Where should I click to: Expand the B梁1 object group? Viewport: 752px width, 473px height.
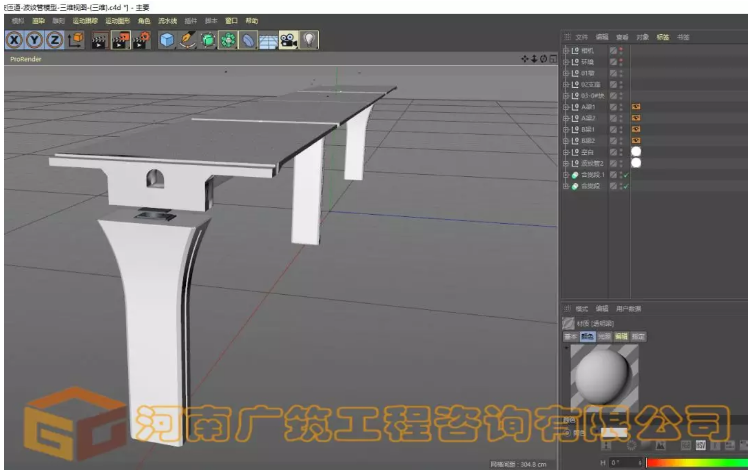[565, 130]
